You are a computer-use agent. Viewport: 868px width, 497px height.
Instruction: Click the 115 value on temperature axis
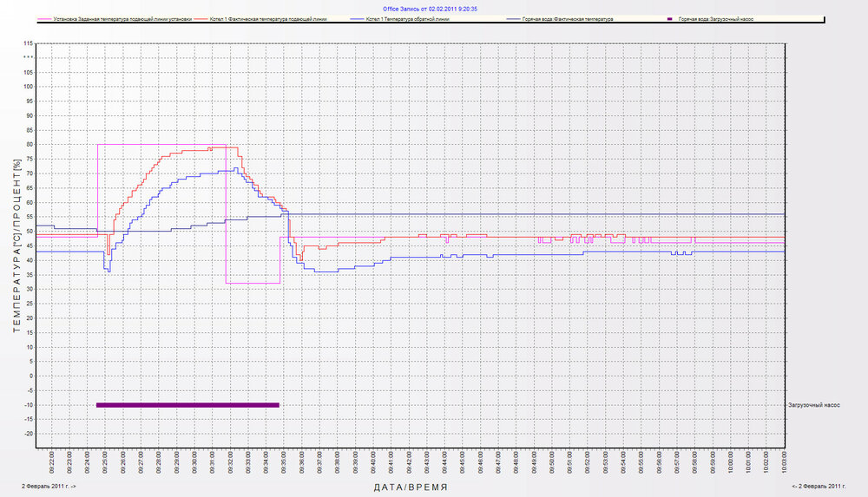click(29, 43)
